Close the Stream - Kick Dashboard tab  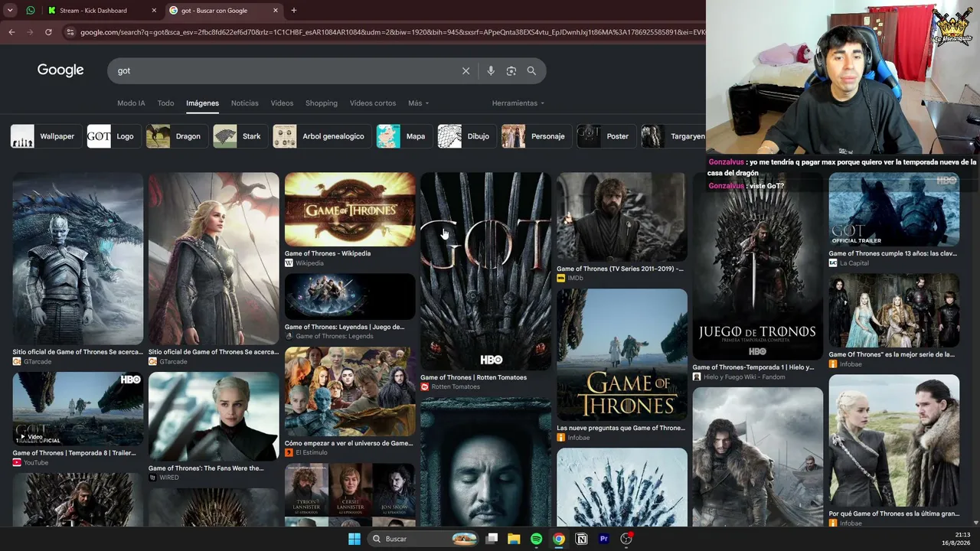point(154,11)
